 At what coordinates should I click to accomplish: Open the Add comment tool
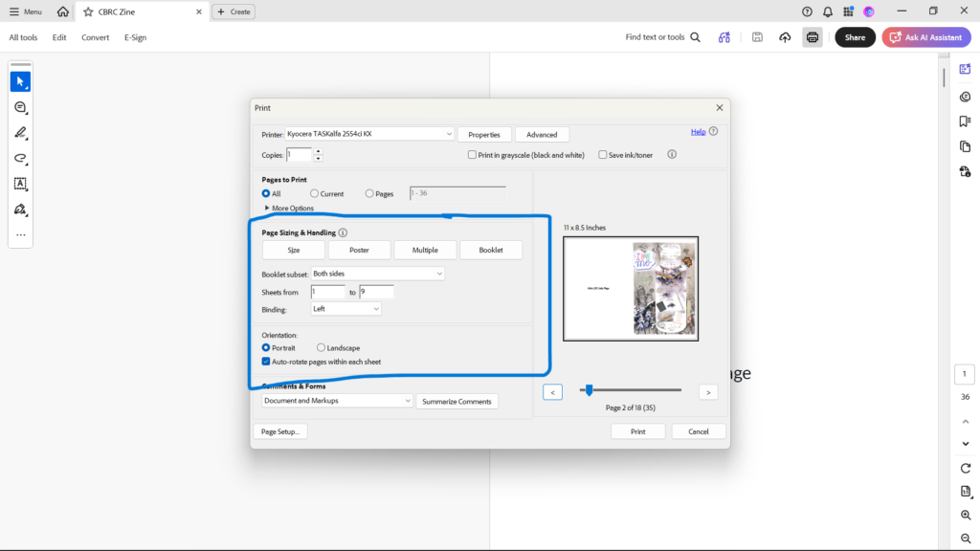coord(20,107)
